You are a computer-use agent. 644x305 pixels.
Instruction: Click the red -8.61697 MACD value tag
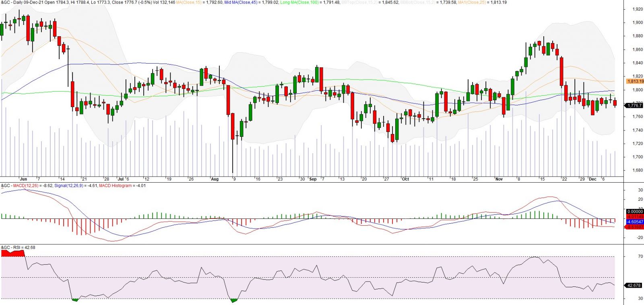point(635,227)
